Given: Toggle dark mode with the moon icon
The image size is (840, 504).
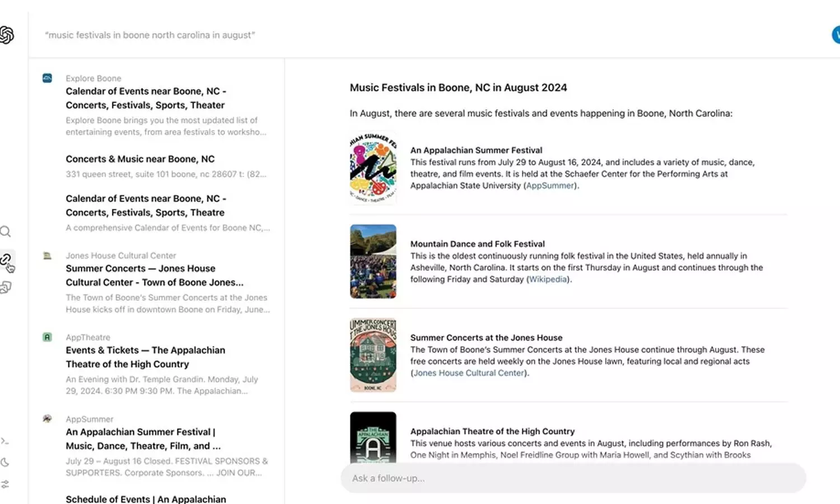Looking at the screenshot, I should pyautogui.click(x=5, y=463).
